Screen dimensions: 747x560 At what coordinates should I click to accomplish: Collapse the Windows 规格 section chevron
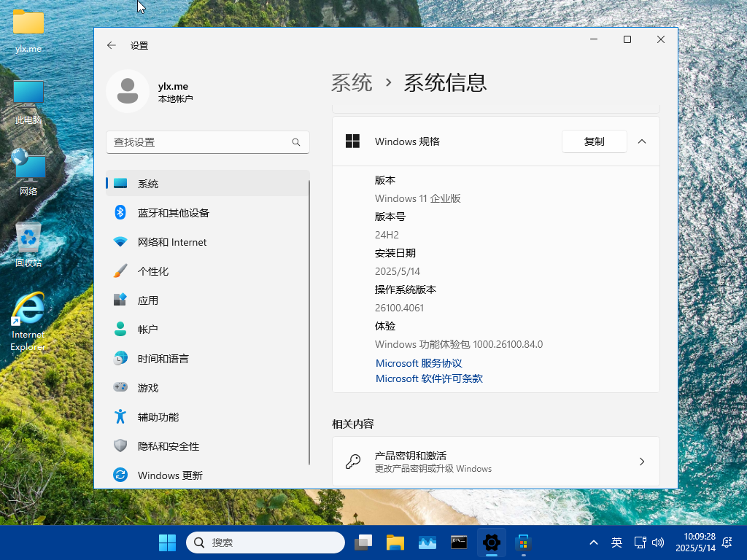pyautogui.click(x=642, y=141)
